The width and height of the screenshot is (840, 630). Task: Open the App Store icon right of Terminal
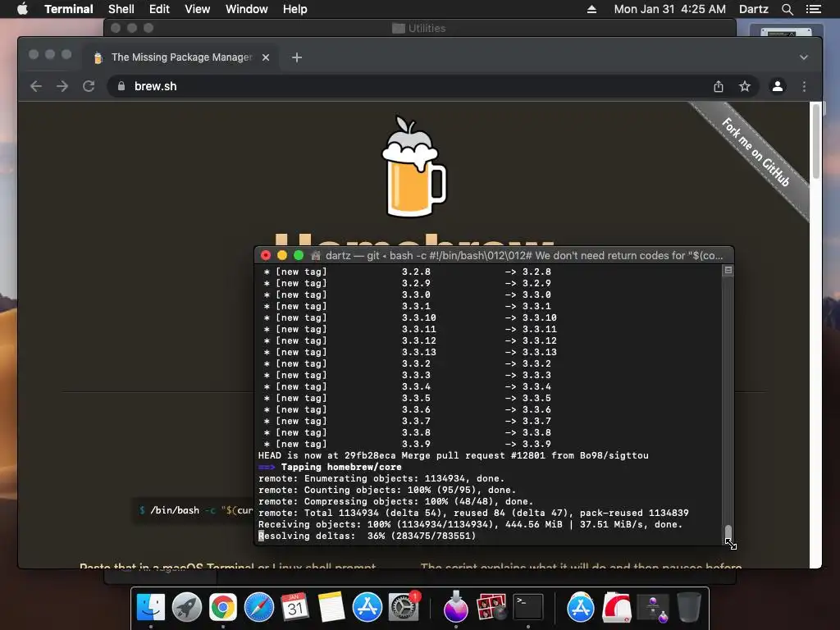[581, 607]
